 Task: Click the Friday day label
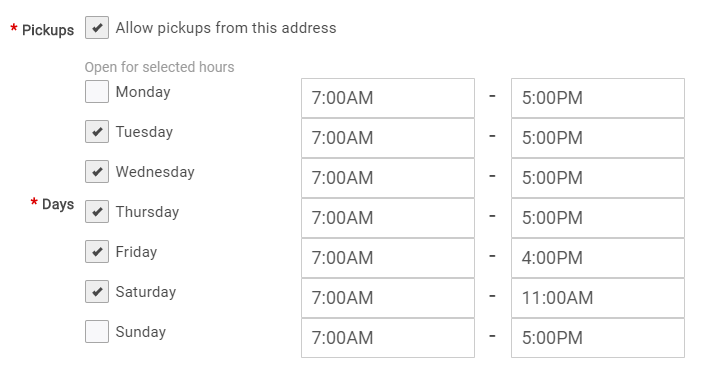[x=136, y=251]
